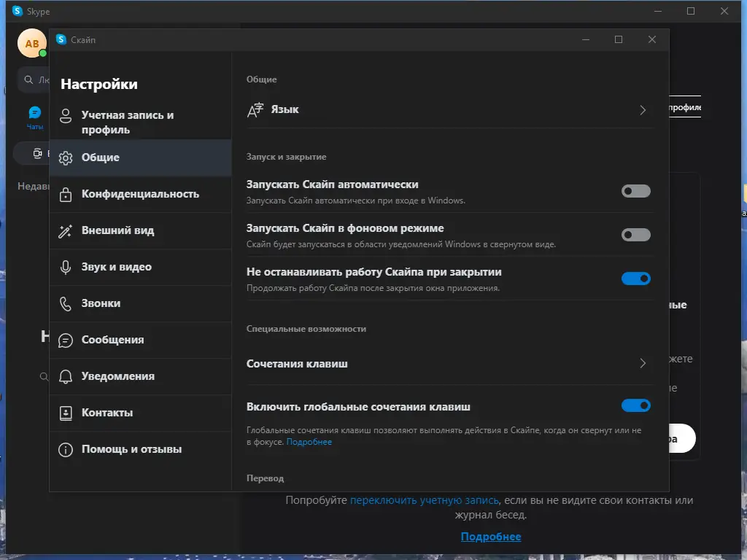Image resolution: width=747 pixels, height=560 pixels.
Task: Click the contacts book icon for Контакты
Action: coord(66,413)
